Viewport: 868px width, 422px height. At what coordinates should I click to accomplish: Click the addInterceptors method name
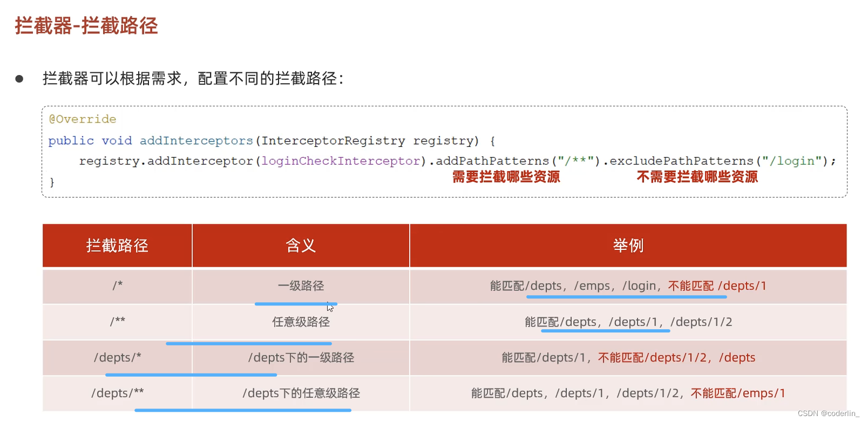pyautogui.click(x=196, y=141)
